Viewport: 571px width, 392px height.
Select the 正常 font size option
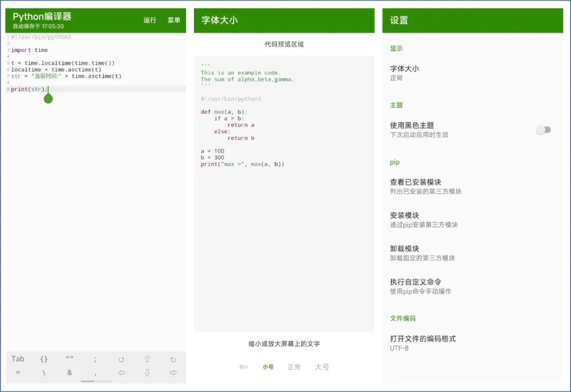pyautogui.click(x=294, y=367)
